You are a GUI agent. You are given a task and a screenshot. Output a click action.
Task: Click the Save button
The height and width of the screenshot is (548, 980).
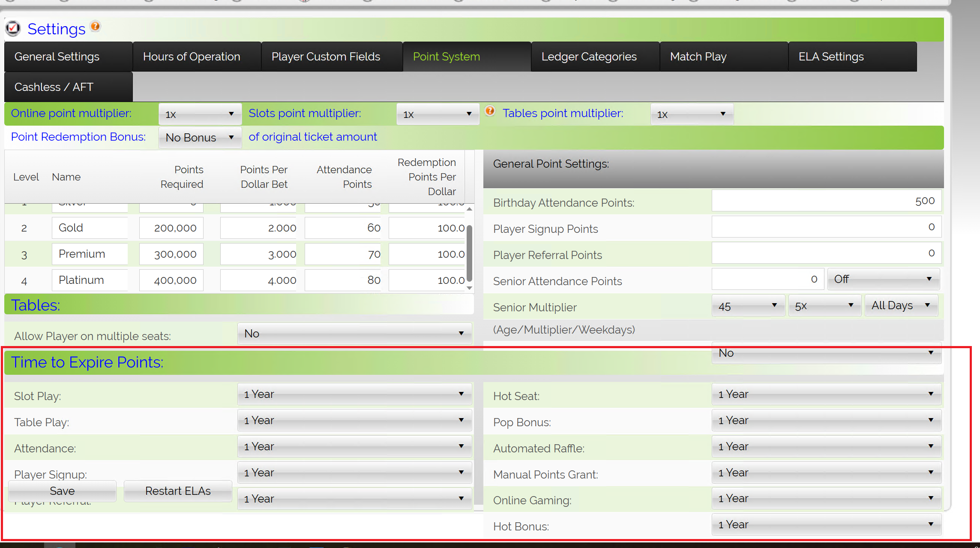(62, 491)
